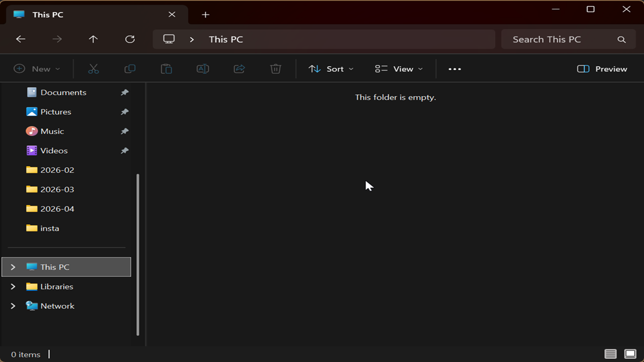The width and height of the screenshot is (644, 362).
Task: Toggle the Preview pane
Action: pos(602,69)
